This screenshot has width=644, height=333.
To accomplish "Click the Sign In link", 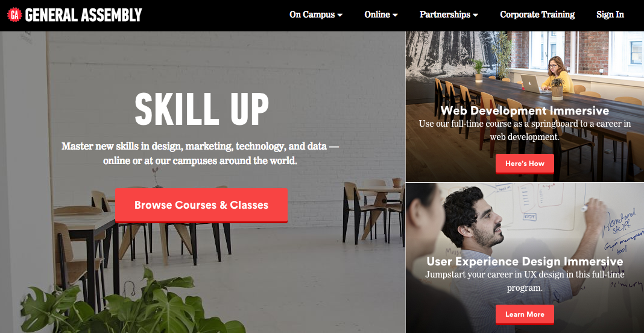I will [610, 14].
